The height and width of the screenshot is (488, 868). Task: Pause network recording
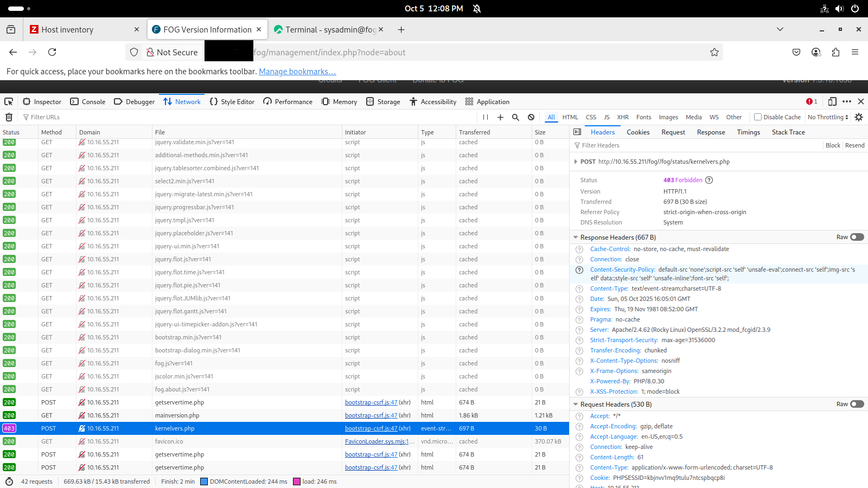[486, 117]
